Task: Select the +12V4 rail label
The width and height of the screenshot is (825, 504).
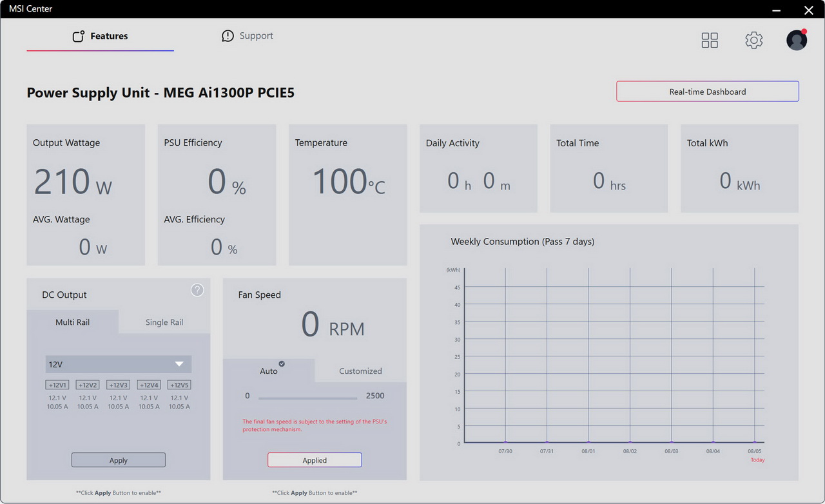Action: tap(149, 385)
